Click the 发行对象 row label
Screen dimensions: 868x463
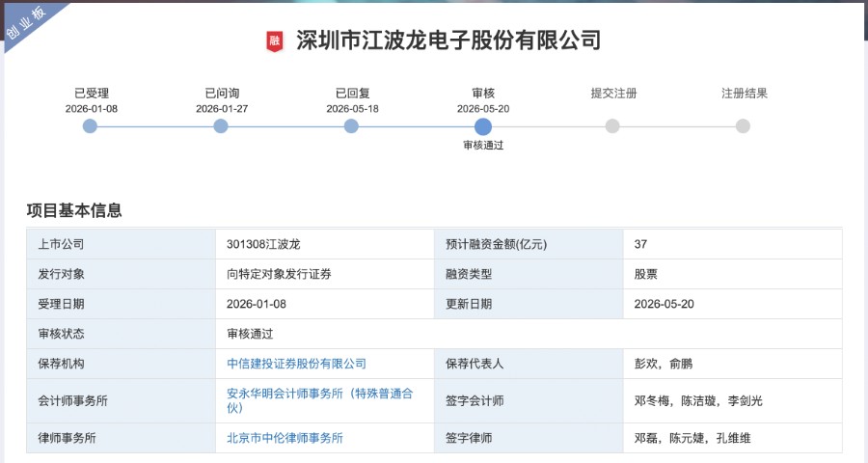(61, 274)
